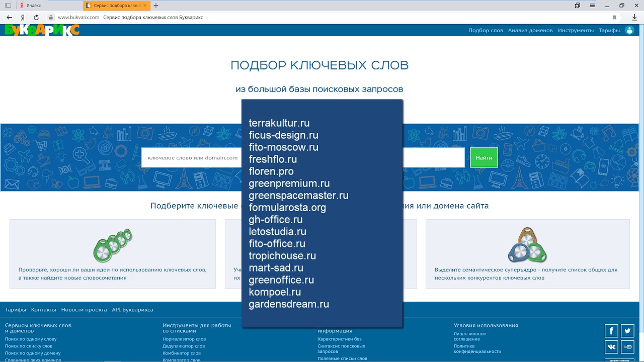The image size is (644, 362).
Task: Open Лицензионное соглашение link
Action: tap(470, 336)
